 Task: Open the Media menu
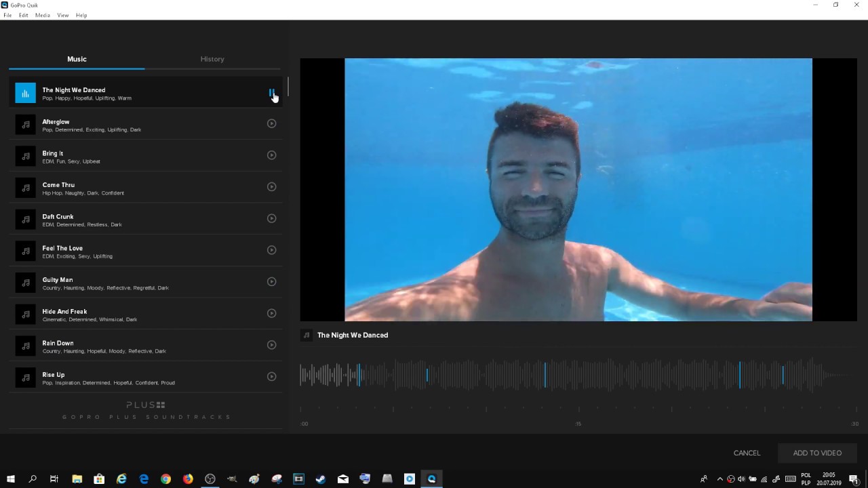click(43, 15)
